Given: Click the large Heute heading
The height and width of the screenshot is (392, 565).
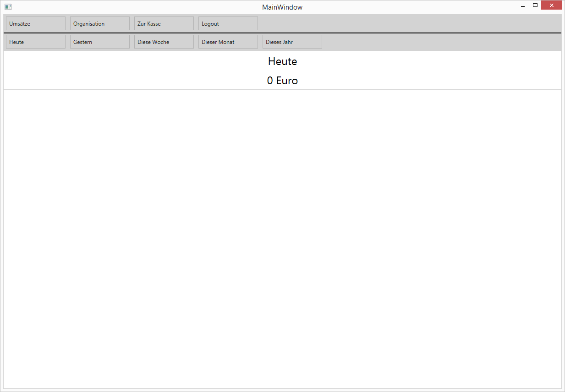Looking at the screenshot, I should [x=282, y=61].
